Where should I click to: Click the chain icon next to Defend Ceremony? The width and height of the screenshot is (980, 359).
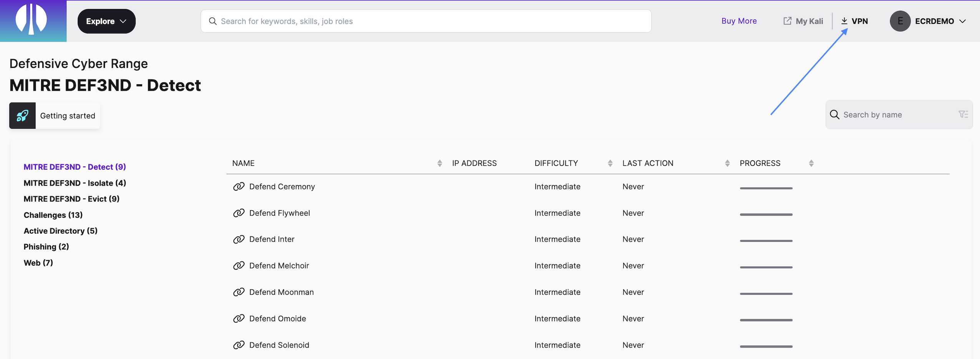[238, 186]
